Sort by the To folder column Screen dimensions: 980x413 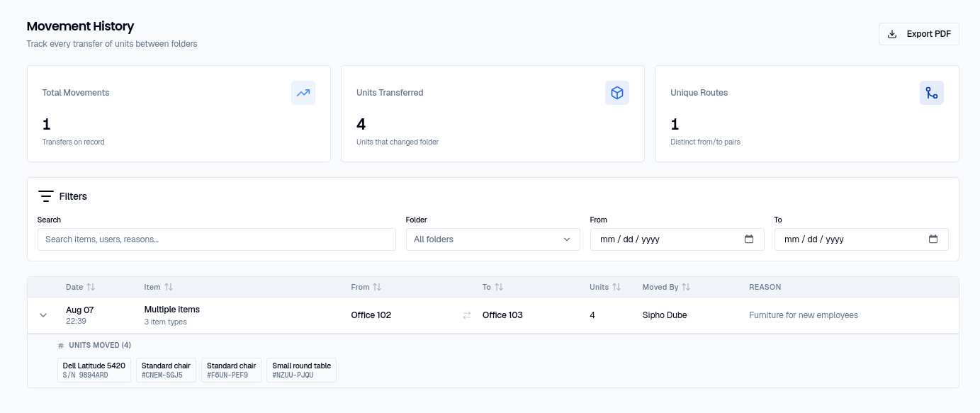point(492,287)
